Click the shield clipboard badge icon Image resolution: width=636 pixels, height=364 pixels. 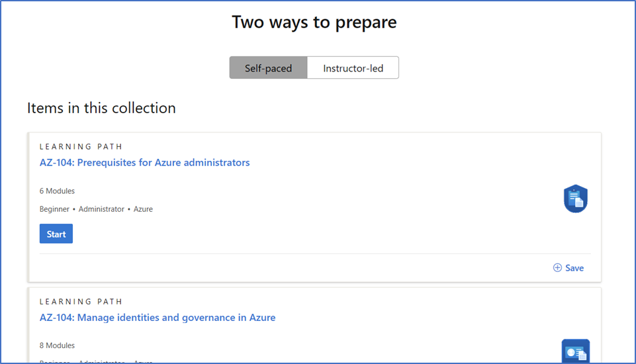[576, 199]
